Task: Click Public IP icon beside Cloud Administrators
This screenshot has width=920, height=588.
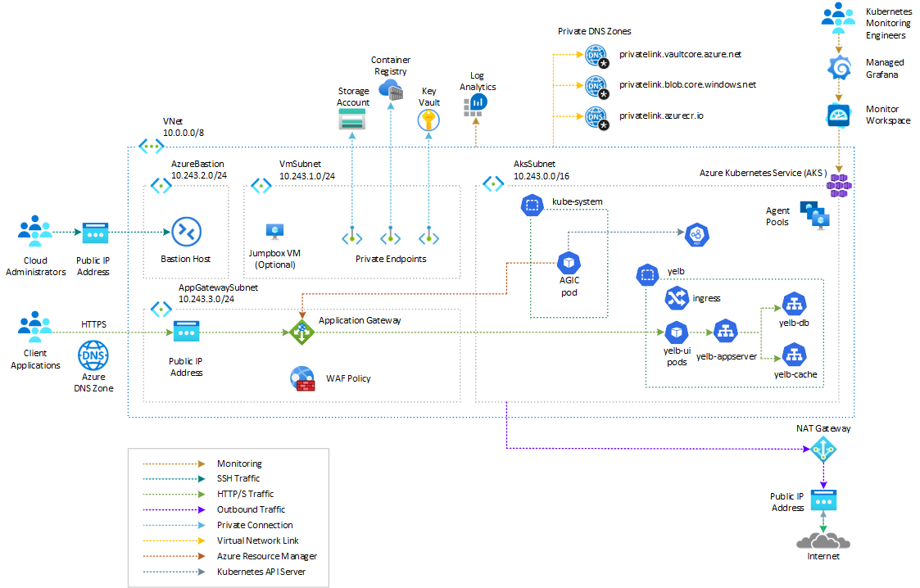Action: (95, 233)
